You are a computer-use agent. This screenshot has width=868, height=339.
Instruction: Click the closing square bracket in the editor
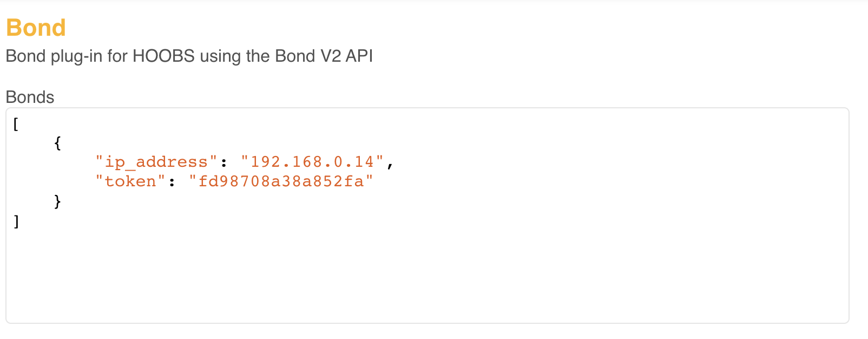coord(15,220)
